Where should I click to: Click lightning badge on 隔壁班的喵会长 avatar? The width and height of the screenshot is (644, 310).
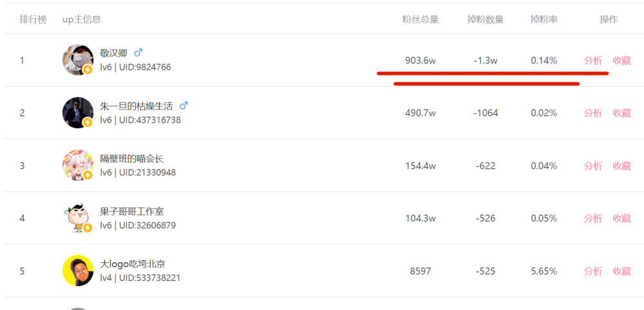point(88,175)
